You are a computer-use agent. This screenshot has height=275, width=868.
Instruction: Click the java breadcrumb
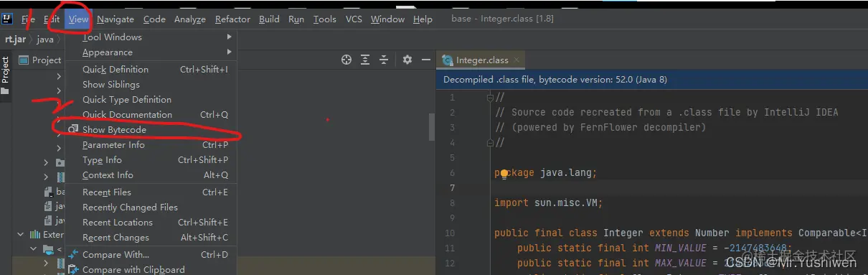click(45, 39)
